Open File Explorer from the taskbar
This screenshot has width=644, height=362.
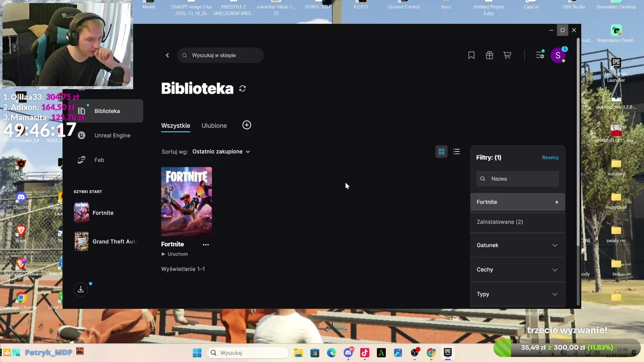[x=298, y=353]
